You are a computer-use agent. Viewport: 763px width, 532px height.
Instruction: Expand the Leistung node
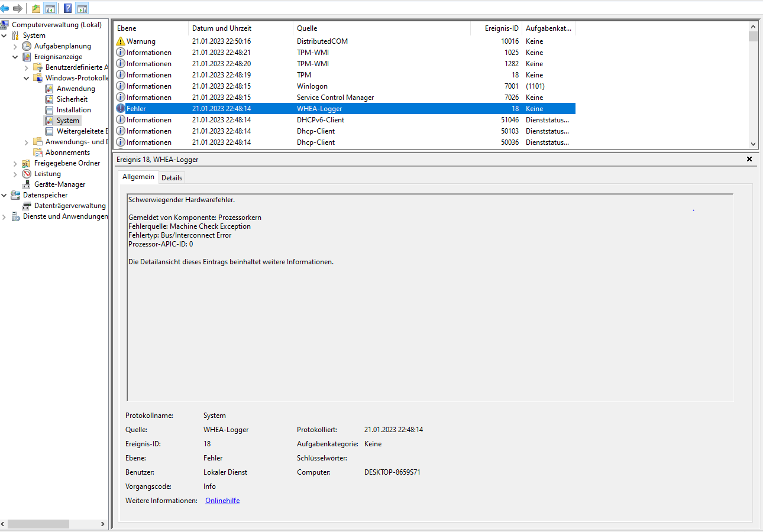[15, 174]
